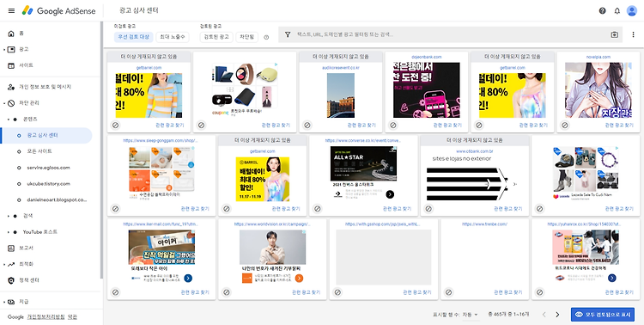Viewport: 644px width, 325px height.
Task: Block the trenbe.com ad
Action: coord(449,292)
